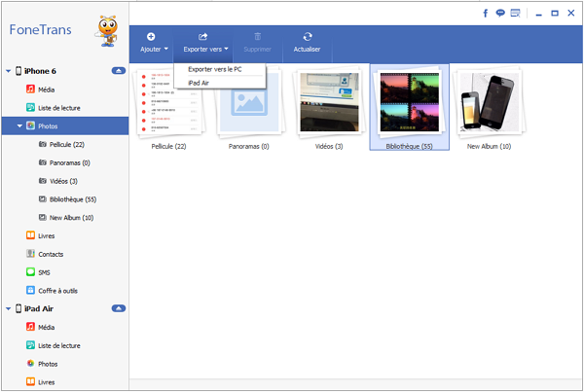The height and width of the screenshot is (392, 584).
Task: Collapse the iPad Air device tree
Action: point(8,308)
